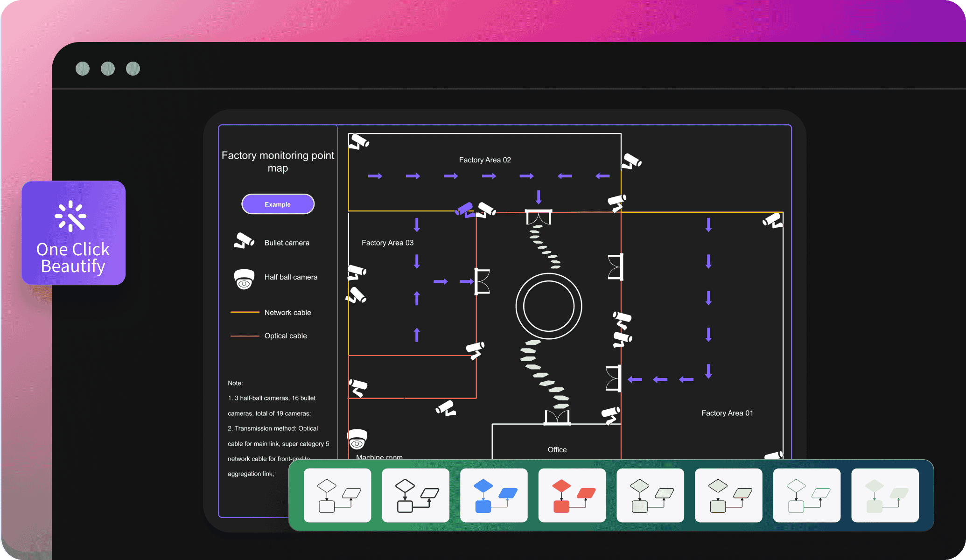Viewport: 966px width, 560px height.
Task: Select the yellow Network cable legend line
Action: point(245,312)
